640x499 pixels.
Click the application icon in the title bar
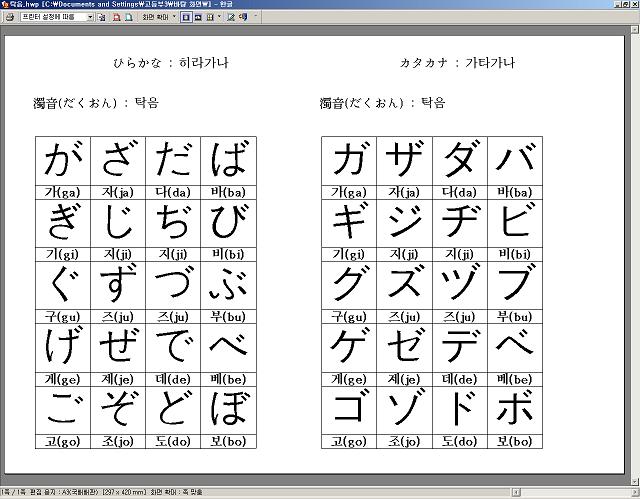tap(5, 5)
